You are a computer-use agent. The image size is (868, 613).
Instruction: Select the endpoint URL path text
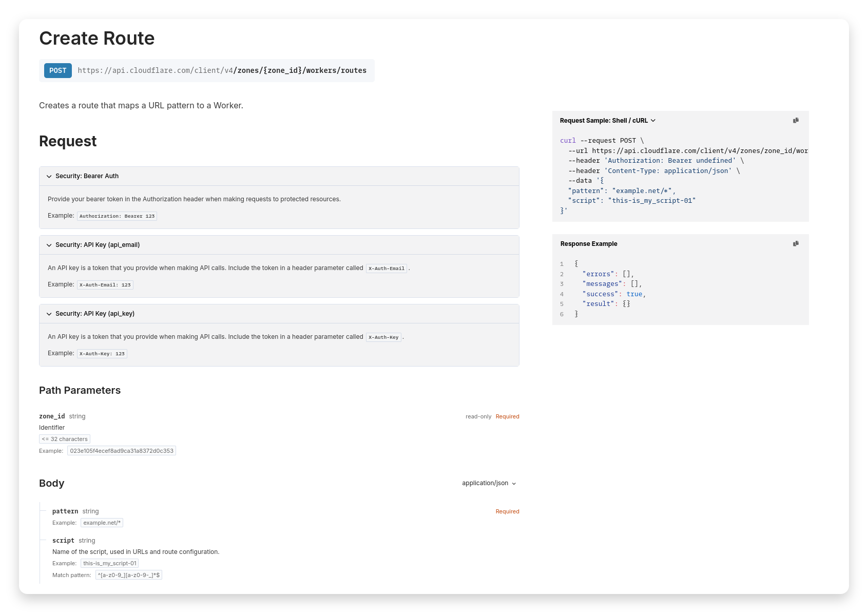pyautogui.click(x=222, y=70)
